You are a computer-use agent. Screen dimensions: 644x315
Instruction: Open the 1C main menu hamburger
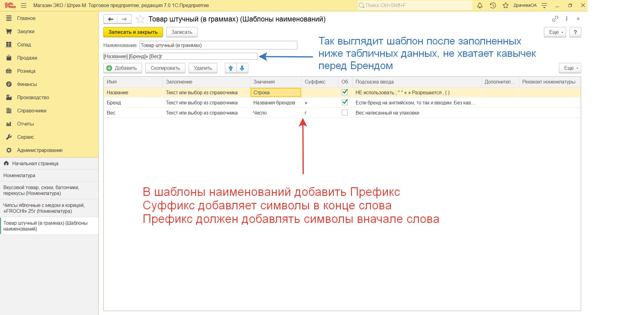(x=24, y=6)
